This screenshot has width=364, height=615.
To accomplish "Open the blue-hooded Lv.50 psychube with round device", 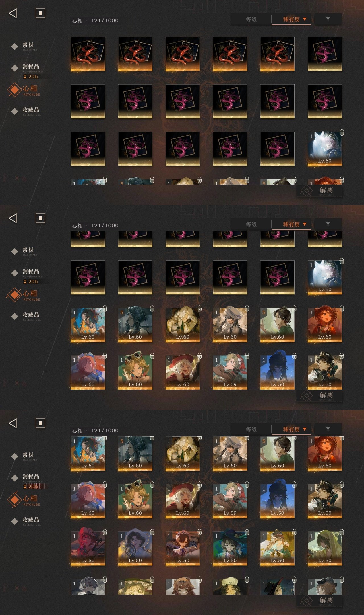I will 135,549.
